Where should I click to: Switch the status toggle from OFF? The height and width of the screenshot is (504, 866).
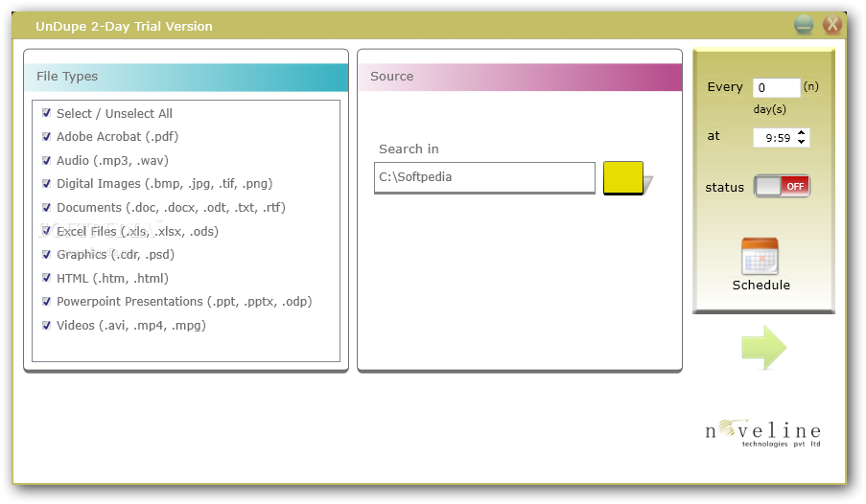[x=782, y=186]
